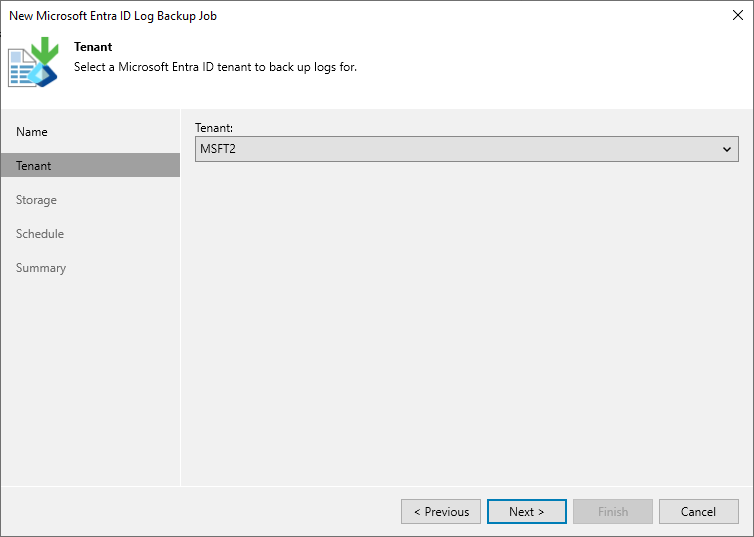
Task: Click the Entra ID log backup icon
Action: [33, 62]
